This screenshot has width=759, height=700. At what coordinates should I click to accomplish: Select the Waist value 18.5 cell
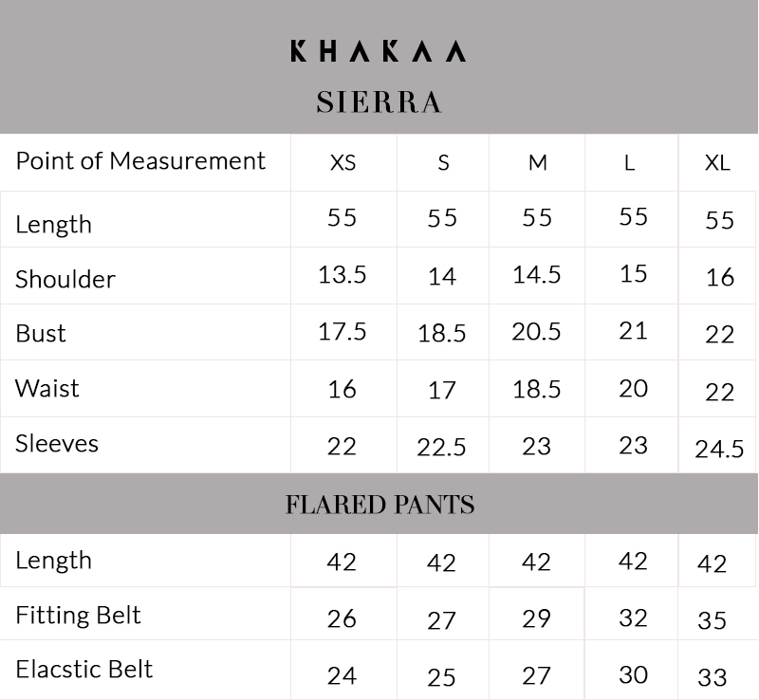point(536,389)
